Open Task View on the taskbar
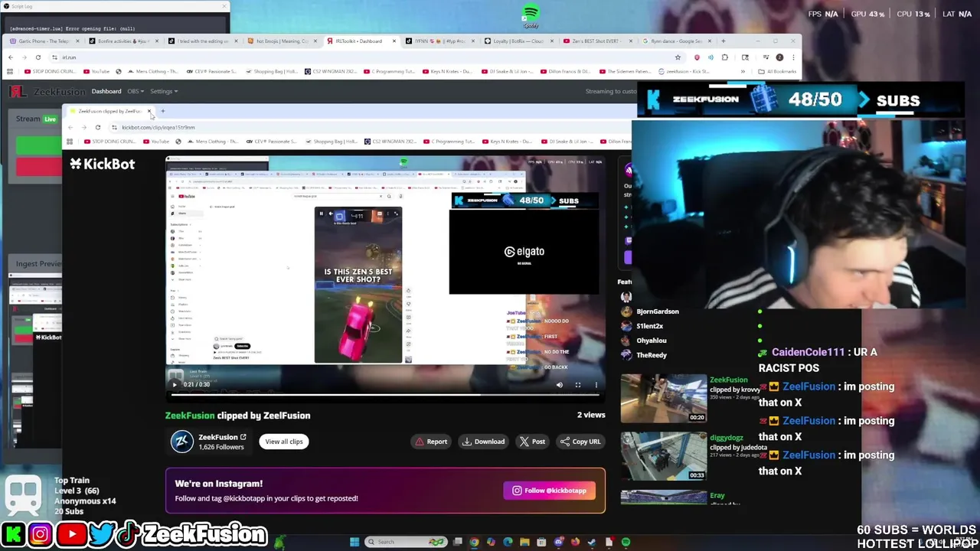Image resolution: width=980 pixels, height=551 pixels. coord(458,542)
